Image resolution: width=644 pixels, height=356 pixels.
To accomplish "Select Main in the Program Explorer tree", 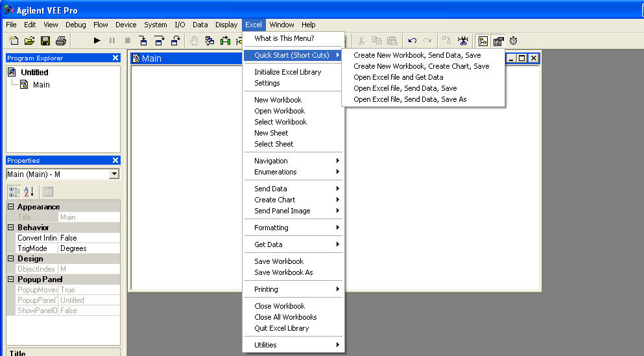I will (x=41, y=85).
